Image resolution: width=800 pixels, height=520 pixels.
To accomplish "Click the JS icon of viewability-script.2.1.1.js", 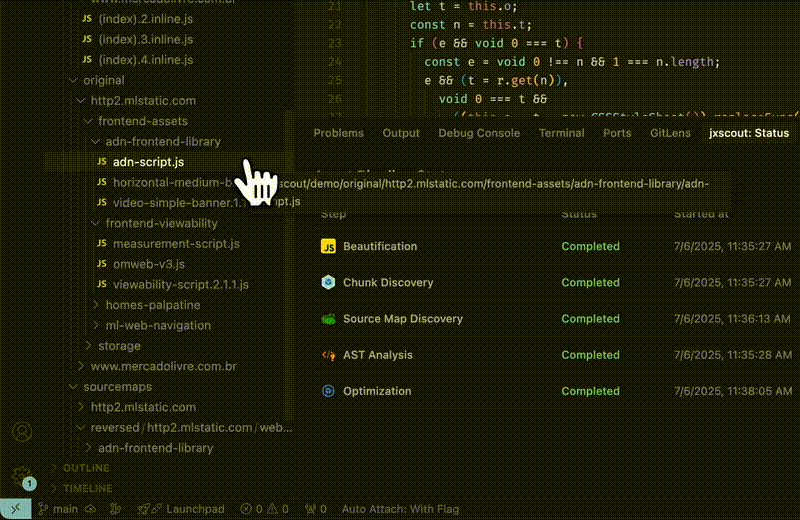I will pyautogui.click(x=102, y=284).
